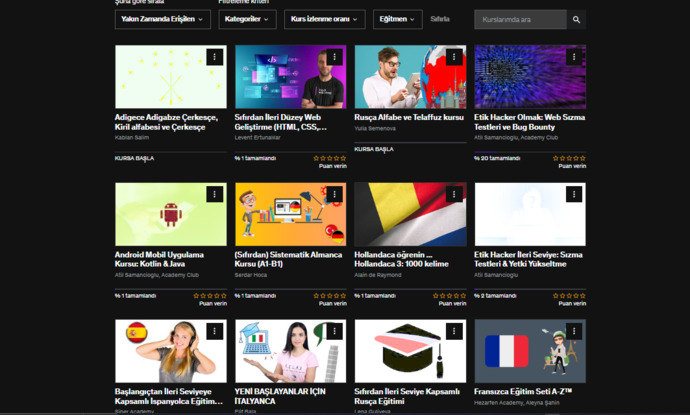This screenshot has height=415, width=690.
Task: Open the Web Geliştirme course thumbnail
Action: (290, 77)
